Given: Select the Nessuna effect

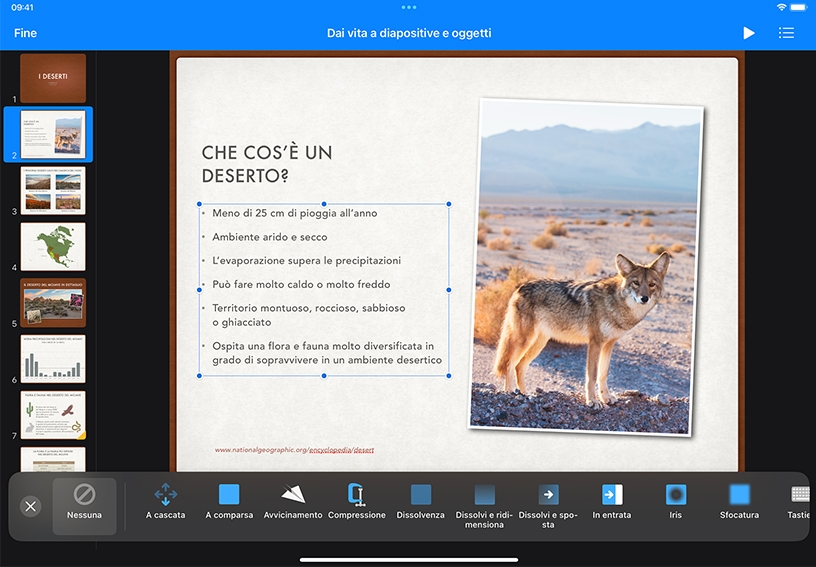Looking at the screenshot, I should pos(84,506).
